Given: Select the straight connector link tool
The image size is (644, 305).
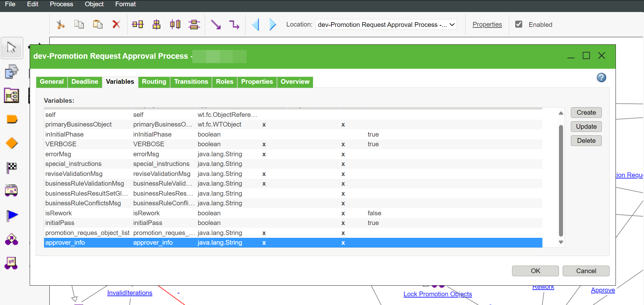Looking at the screenshot, I should tap(216, 24).
